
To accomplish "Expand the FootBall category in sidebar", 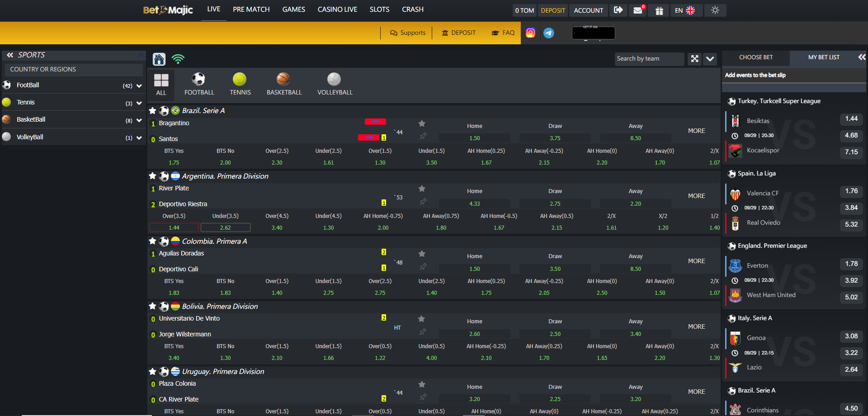I will click(x=139, y=85).
